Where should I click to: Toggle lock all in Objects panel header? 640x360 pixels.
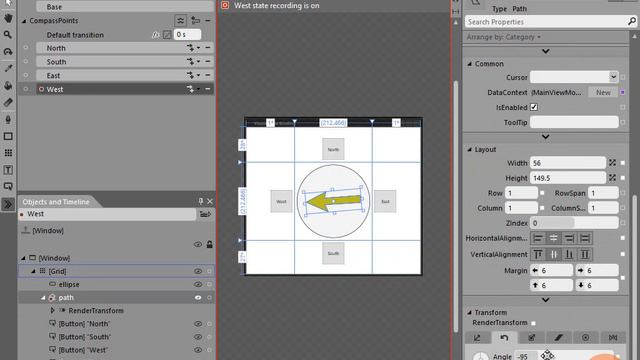click(209, 244)
